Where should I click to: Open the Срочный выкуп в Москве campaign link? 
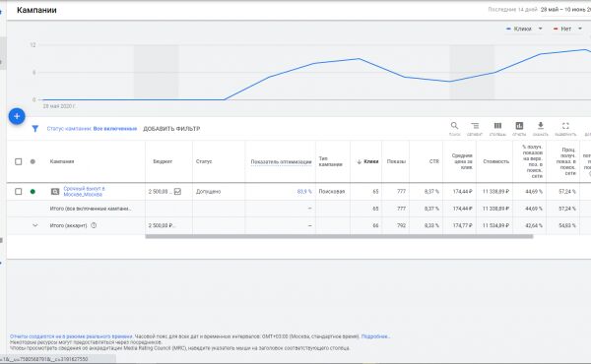[x=84, y=192]
